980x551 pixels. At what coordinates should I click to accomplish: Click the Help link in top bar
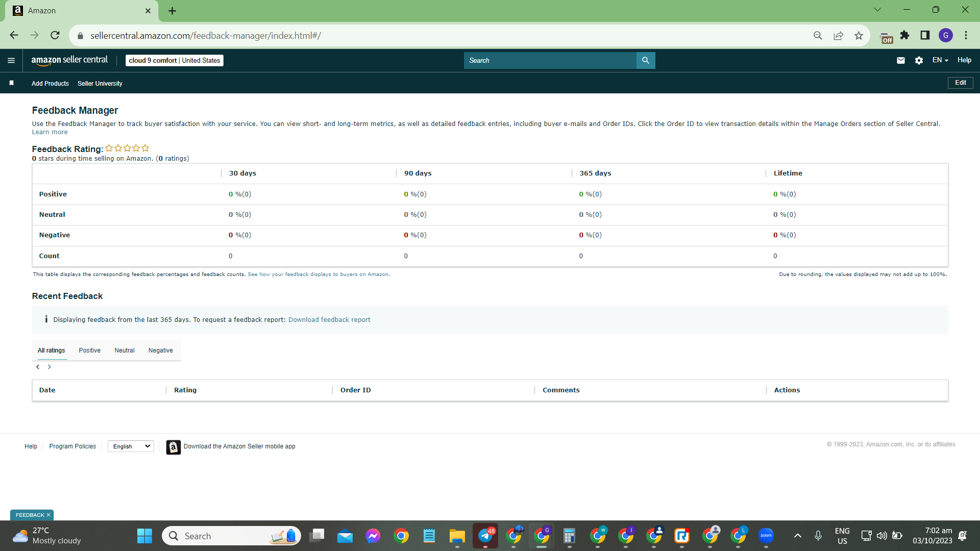pos(964,60)
